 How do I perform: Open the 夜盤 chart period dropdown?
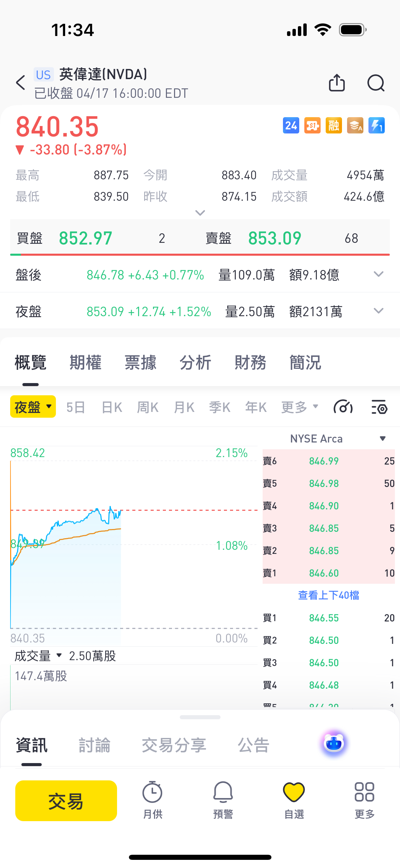coord(33,406)
